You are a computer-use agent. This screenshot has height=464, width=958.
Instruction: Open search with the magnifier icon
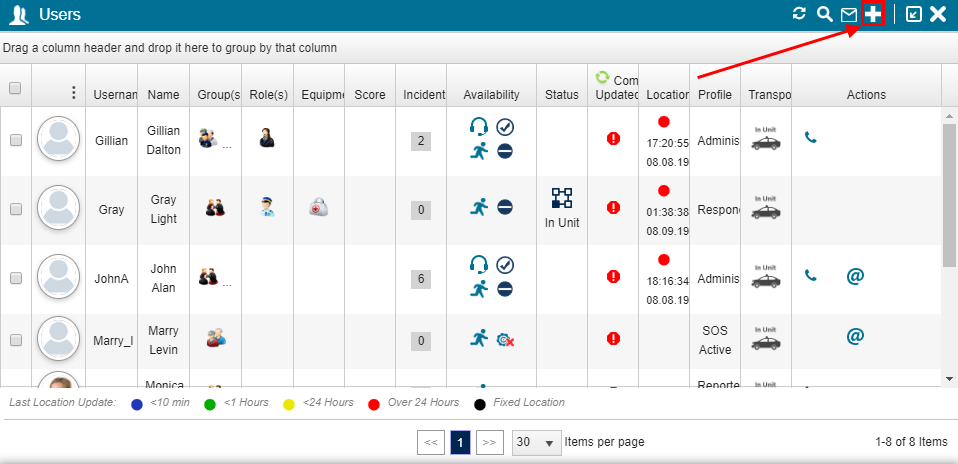pyautogui.click(x=824, y=14)
